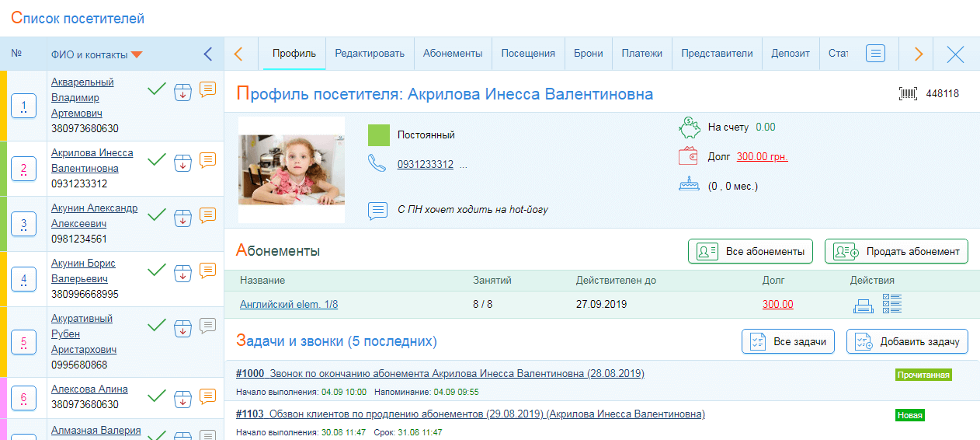
Task: Sort by the ФИО и контакты column arrow
Action: click(137, 54)
